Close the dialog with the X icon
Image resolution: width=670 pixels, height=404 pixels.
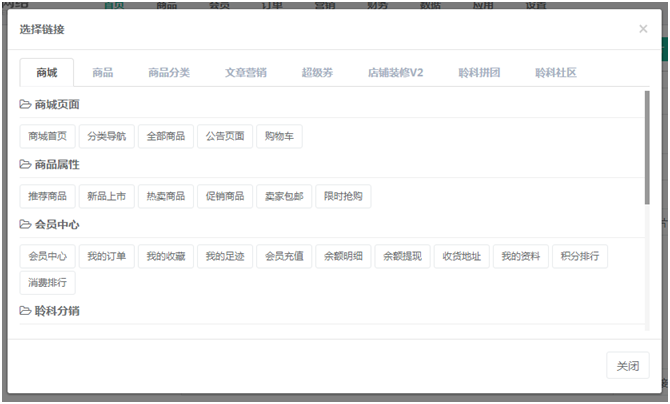[643, 29]
